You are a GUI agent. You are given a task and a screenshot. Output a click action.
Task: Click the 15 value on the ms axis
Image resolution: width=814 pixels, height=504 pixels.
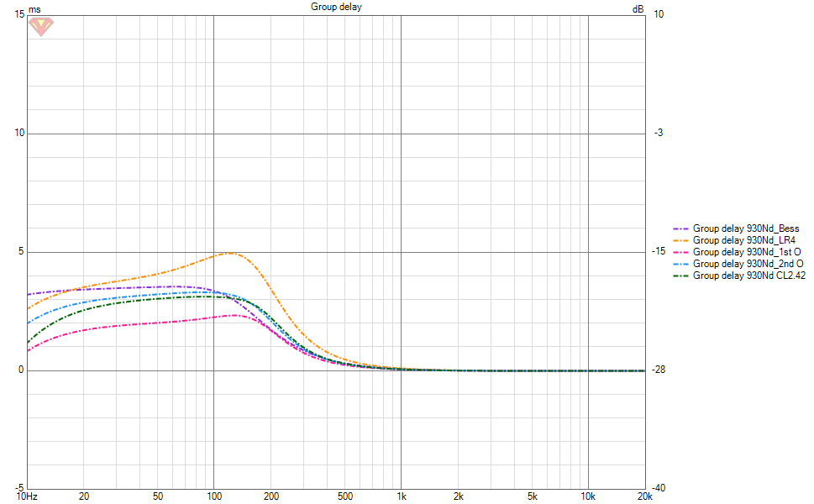tap(19, 14)
